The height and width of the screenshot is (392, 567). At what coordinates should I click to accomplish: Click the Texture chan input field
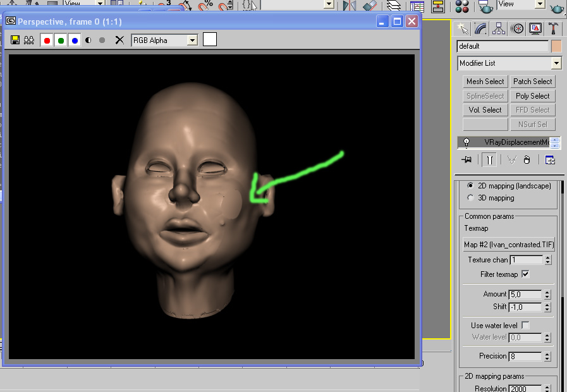point(526,260)
